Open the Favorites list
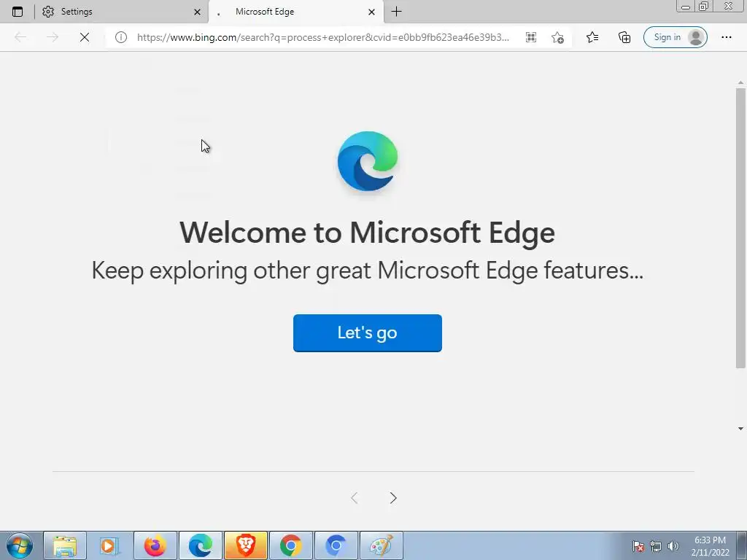747x560 pixels. coord(592,37)
